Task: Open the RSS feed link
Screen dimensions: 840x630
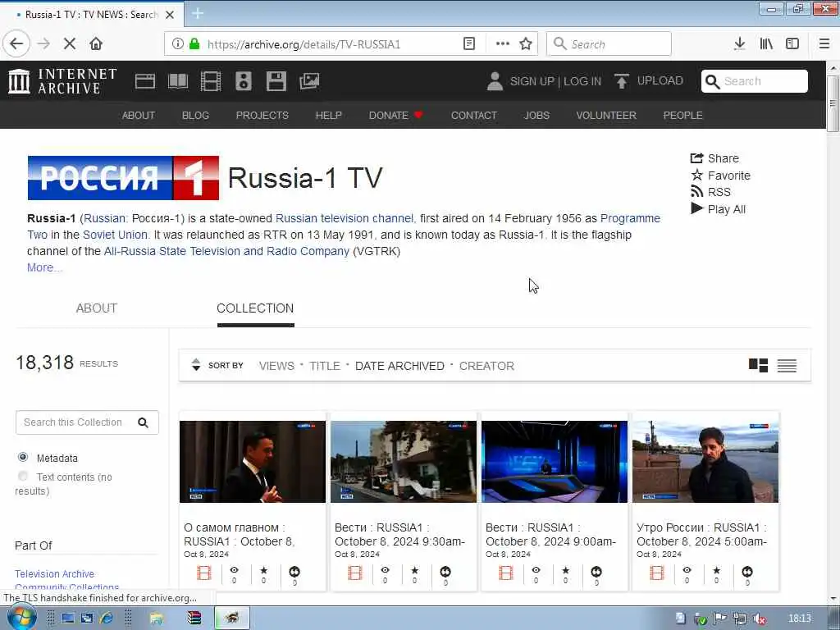Action: [x=710, y=192]
